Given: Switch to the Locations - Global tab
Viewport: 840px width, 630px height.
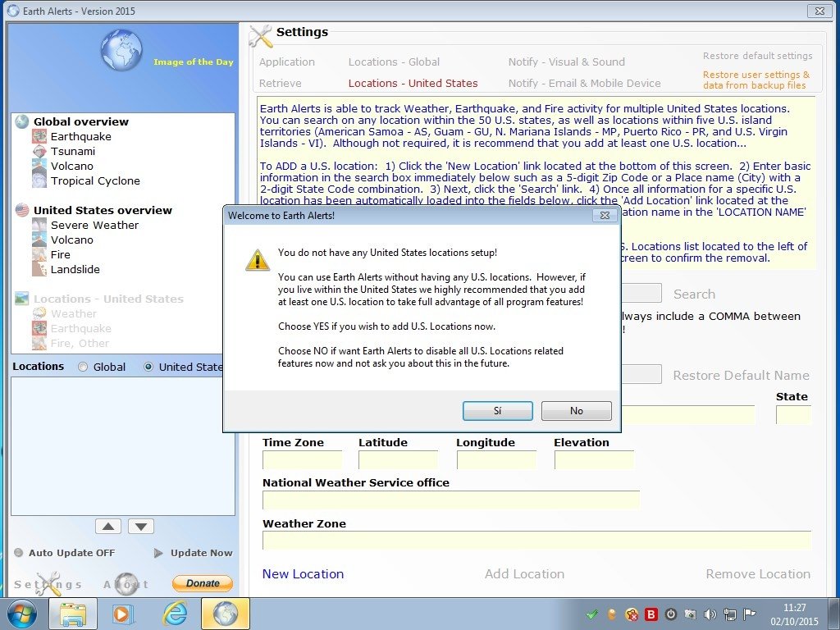Looking at the screenshot, I should coord(394,62).
